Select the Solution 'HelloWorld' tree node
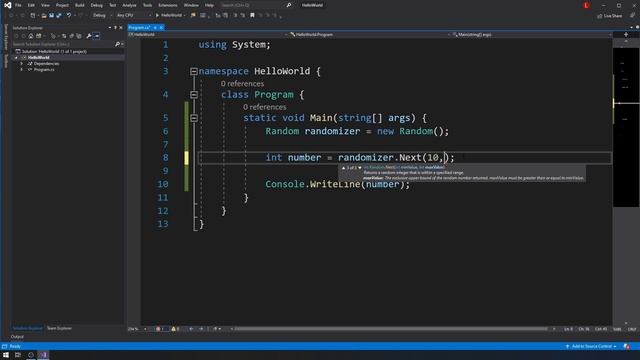The width and height of the screenshot is (640, 360). click(x=54, y=51)
